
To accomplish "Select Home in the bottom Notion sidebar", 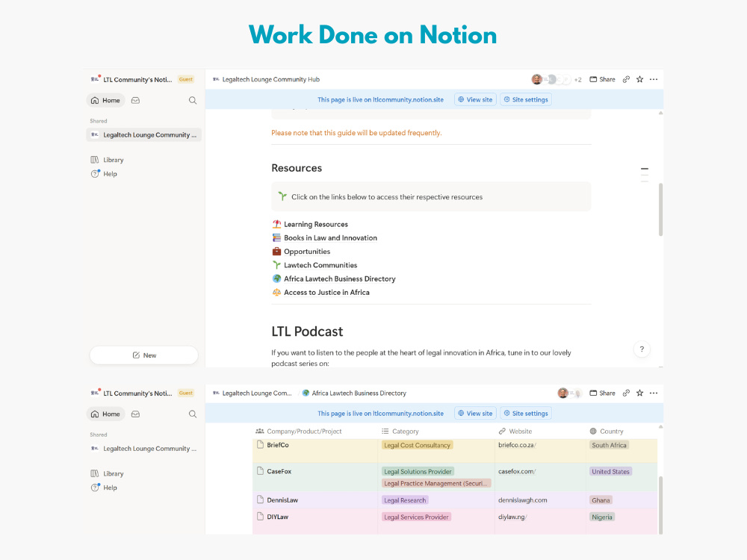I will coord(106,414).
